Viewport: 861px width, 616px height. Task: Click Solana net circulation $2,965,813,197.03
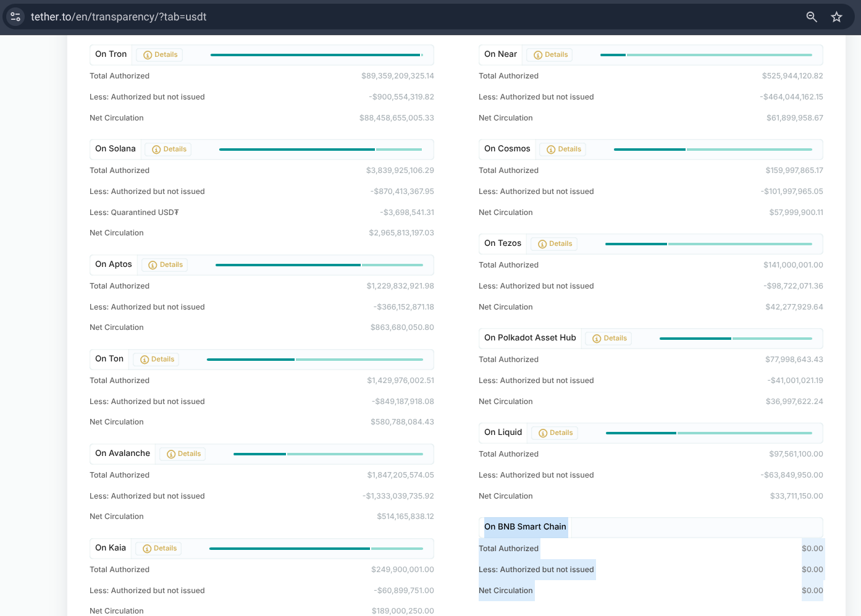401,233
